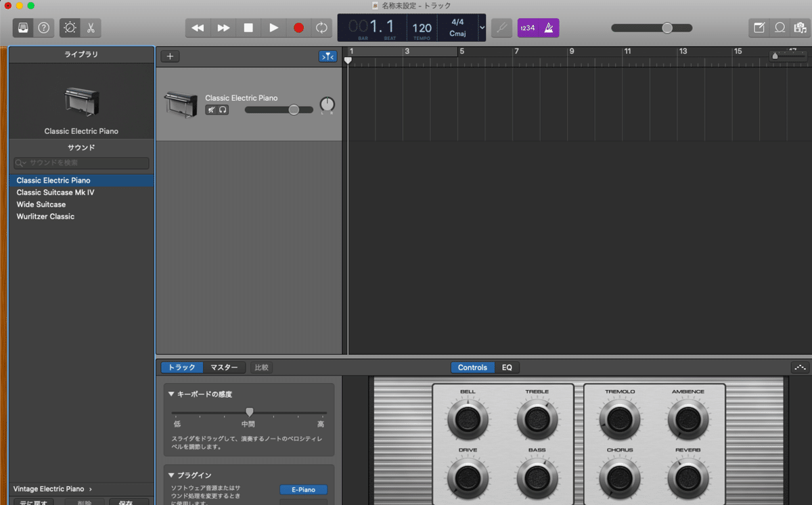Image resolution: width=812 pixels, height=505 pixels.
Task: Open Quick Help question mark button
Action: tap(44, 28)
